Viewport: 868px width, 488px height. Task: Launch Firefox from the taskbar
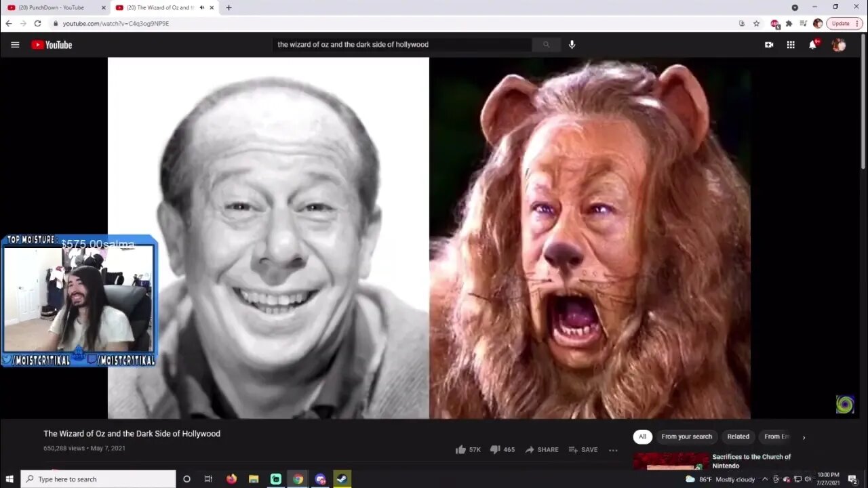click(232, 479)
